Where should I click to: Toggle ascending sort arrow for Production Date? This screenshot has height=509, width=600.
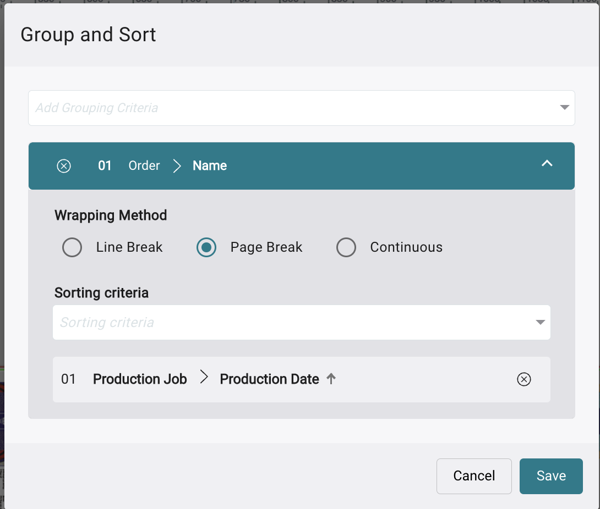point(331,379)
